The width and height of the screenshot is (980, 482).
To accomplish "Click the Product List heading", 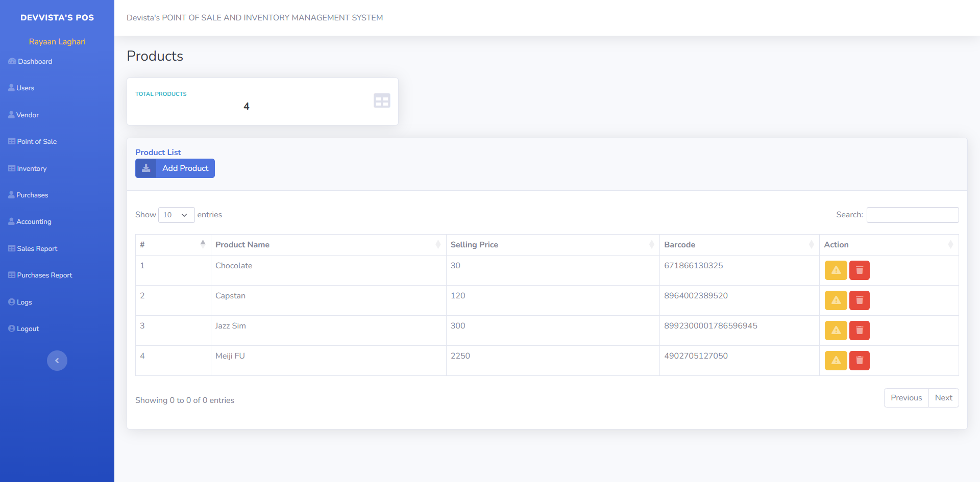I will (158, 152).
